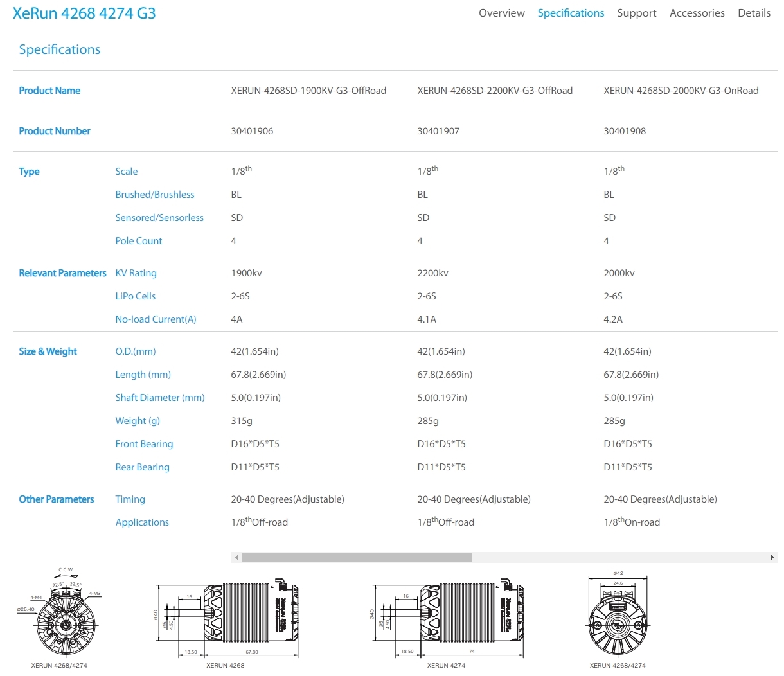Click the Product Number row label

coord(55,131)
